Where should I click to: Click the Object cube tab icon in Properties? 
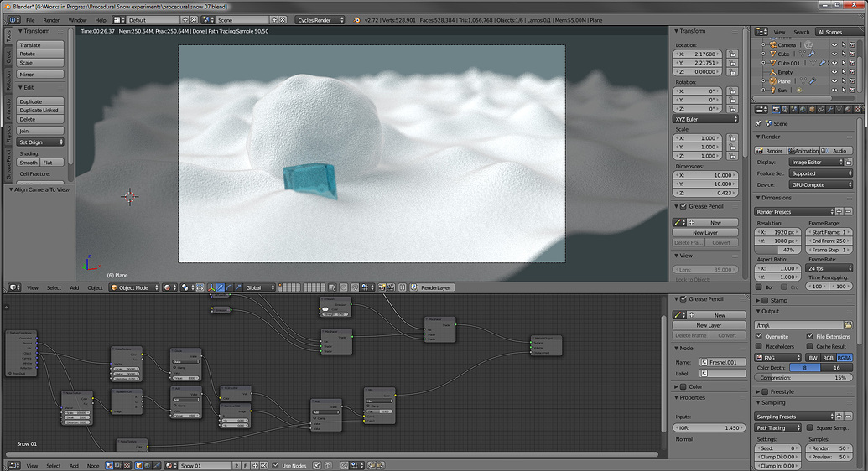pyautogui.click(x=812, y=110)
